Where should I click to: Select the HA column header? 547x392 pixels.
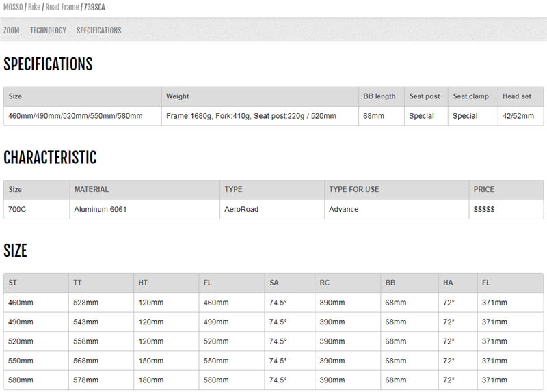tap(458, 283)
